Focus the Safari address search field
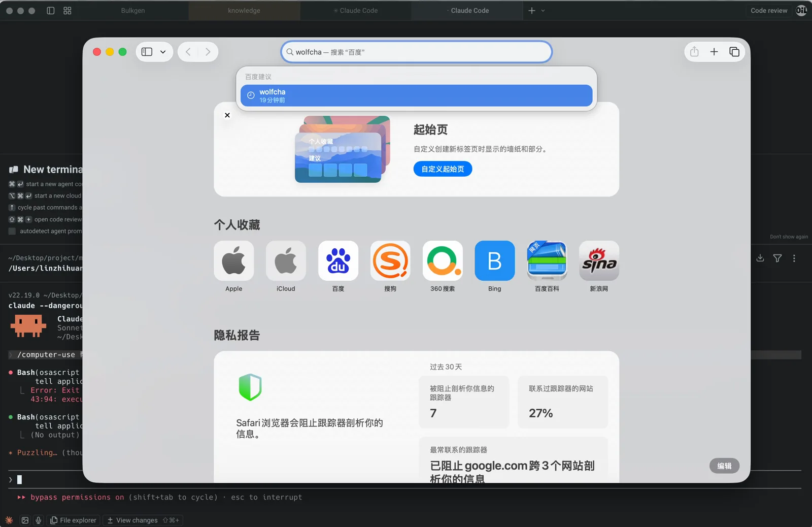 point(417,52)
